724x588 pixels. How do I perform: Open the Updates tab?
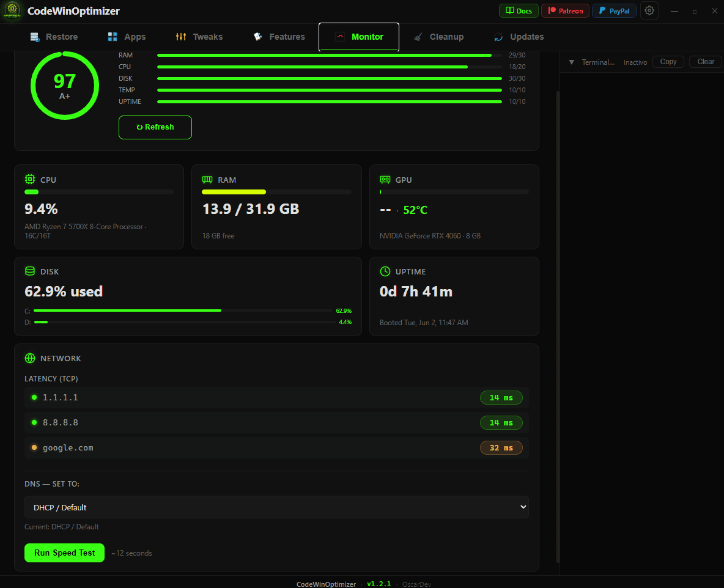519,37
